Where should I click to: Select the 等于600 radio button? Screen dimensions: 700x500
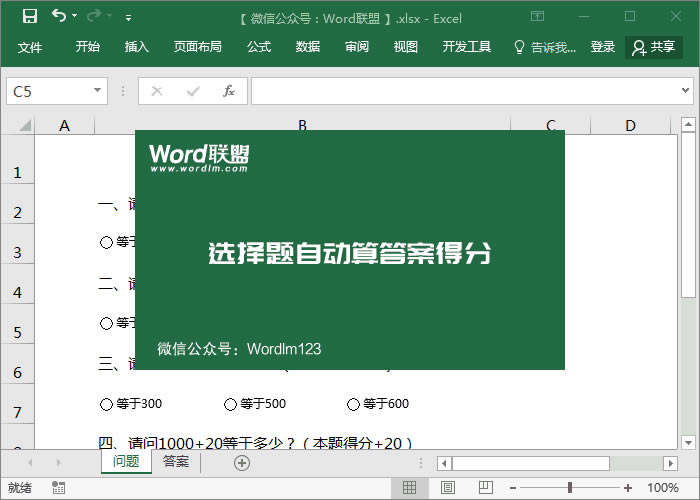pyautogui.click(x=353, y=404)
